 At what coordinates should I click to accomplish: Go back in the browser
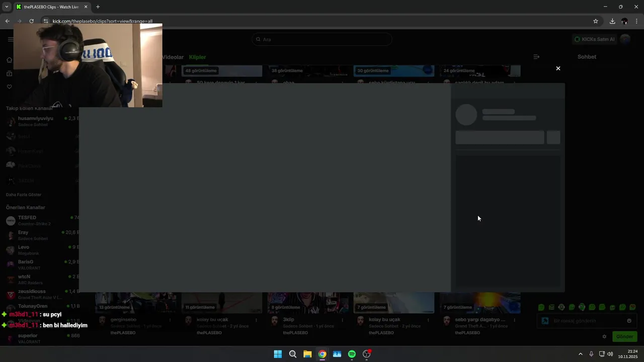[7, 21]
